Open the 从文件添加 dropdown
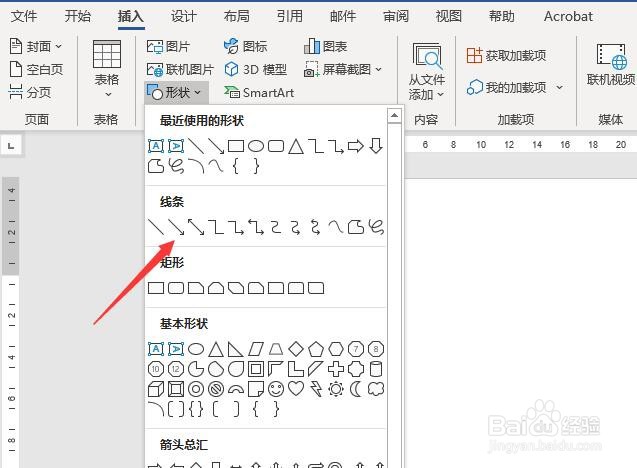The height and width of the screenshot is (468, 637). coord(427,71)
